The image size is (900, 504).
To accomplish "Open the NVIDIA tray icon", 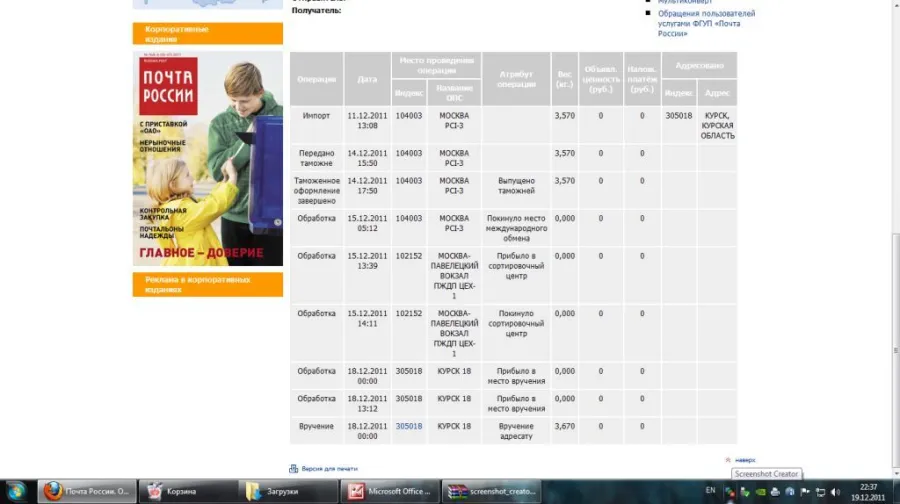I will tap(760, 492).
